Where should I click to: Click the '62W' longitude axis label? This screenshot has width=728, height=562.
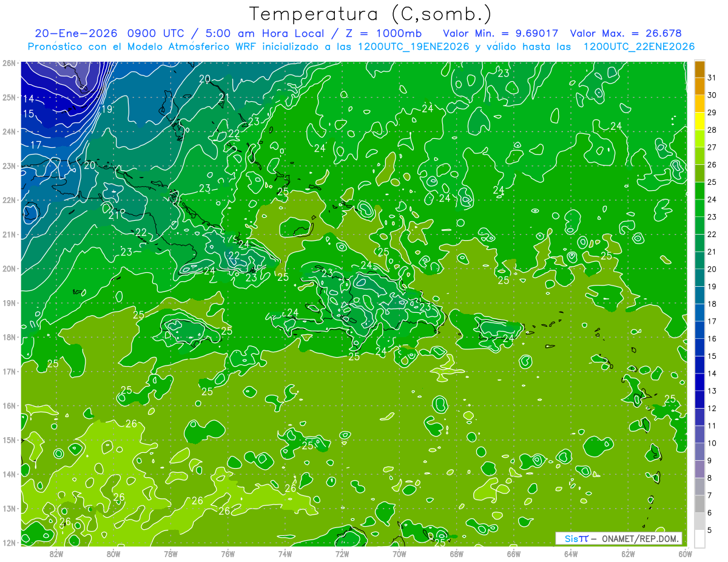(x=628, y=554)
